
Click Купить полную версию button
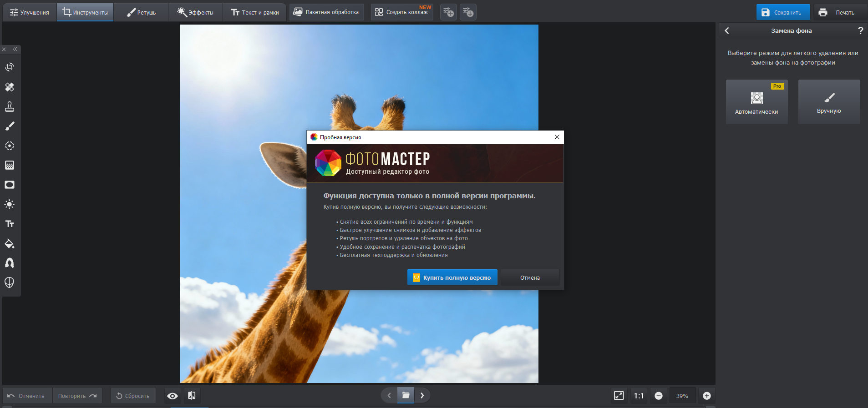click(452, 277)
